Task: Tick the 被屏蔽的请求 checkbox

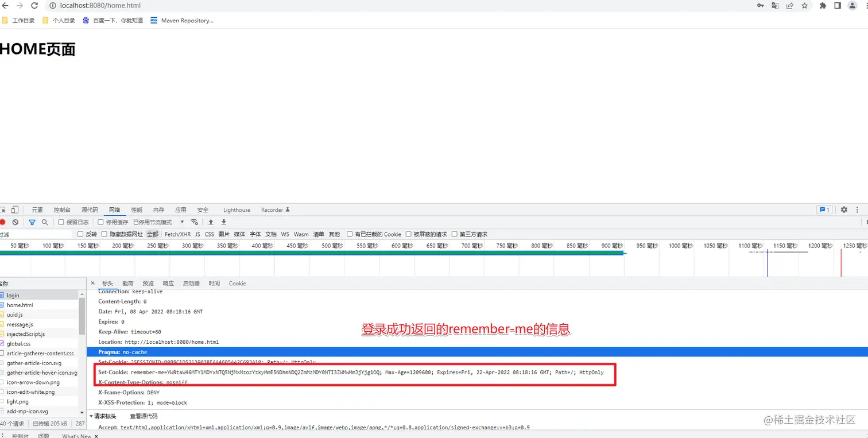Action: (408, 234)
